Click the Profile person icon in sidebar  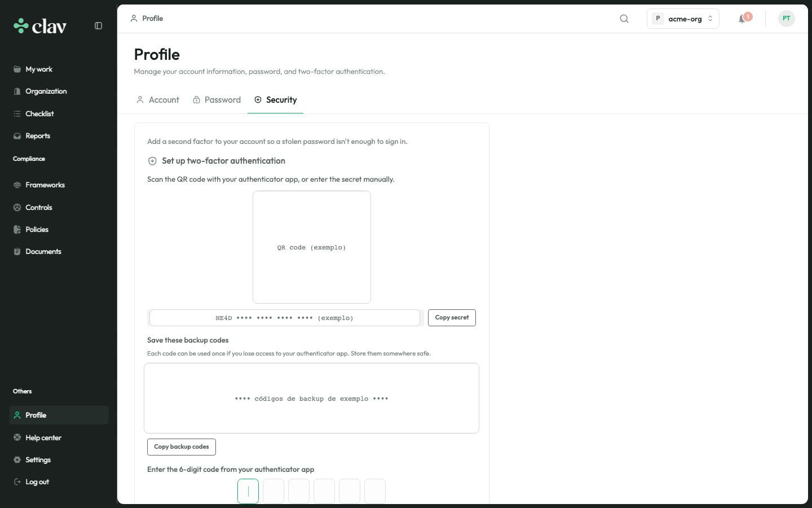[17, 415]
